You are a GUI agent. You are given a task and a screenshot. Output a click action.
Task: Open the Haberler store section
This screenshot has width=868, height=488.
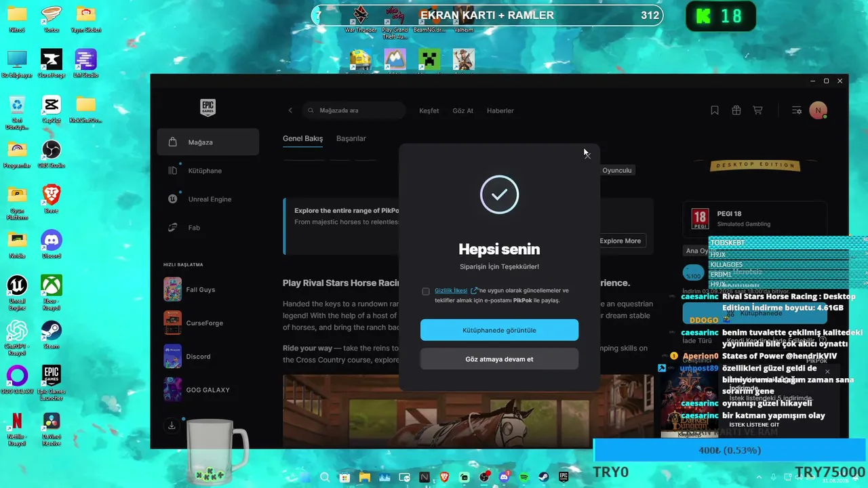500,110
